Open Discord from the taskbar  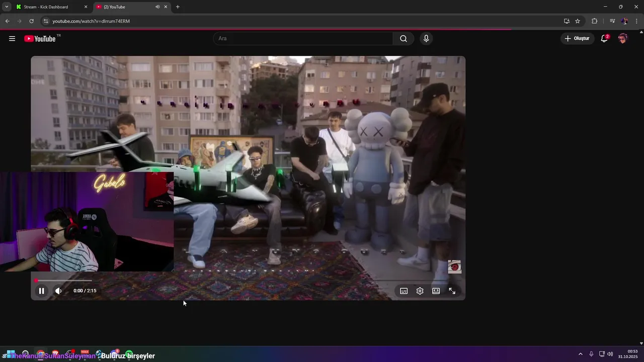pos(115,354)
